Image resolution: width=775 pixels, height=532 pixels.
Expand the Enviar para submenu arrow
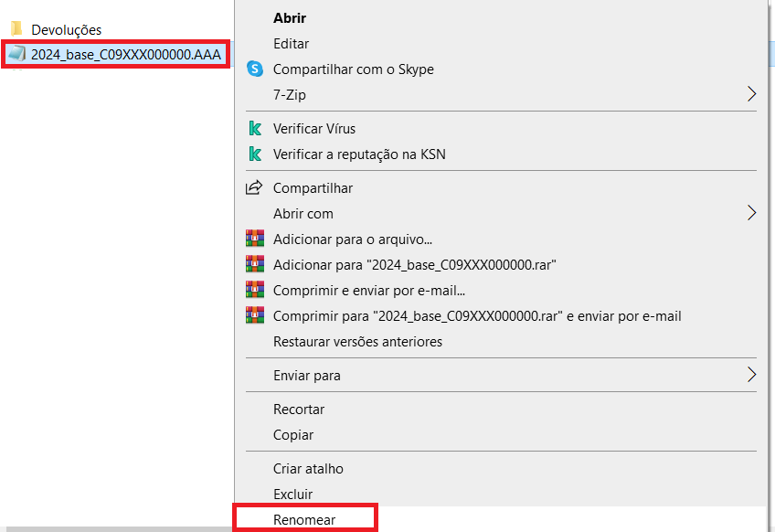pyautogui.click(x=752, y=375)
